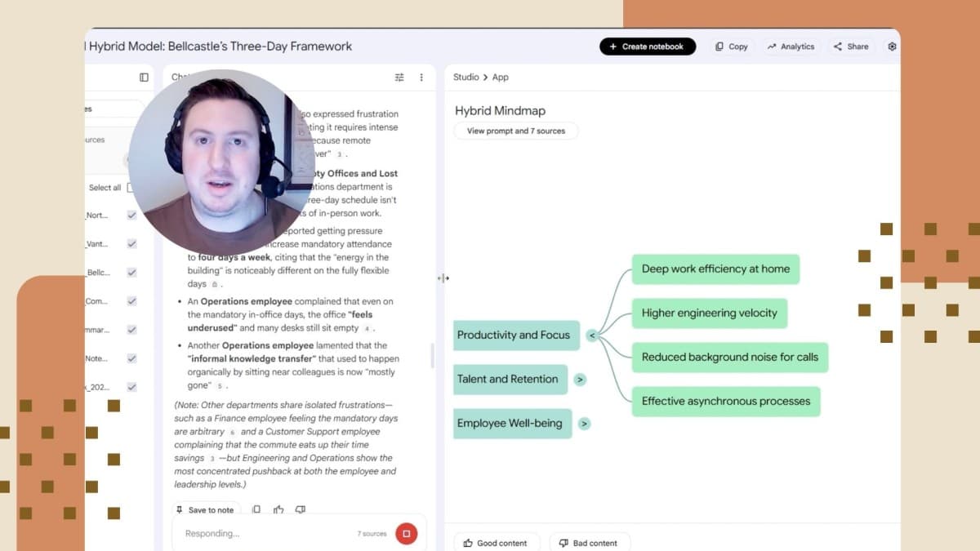The image size is (980, 551).
Task: Click the Create notebook button
Action: tap(648, 47)
